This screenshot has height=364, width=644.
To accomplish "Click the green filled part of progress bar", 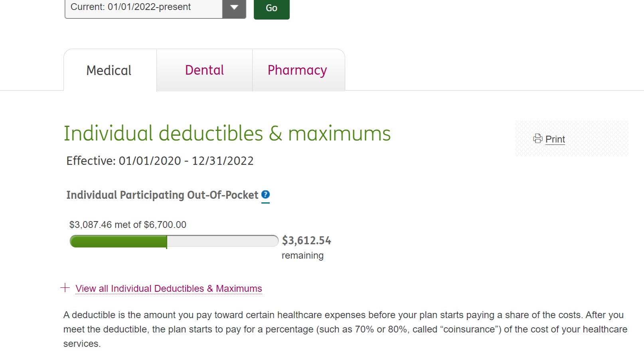I will 118,241.
